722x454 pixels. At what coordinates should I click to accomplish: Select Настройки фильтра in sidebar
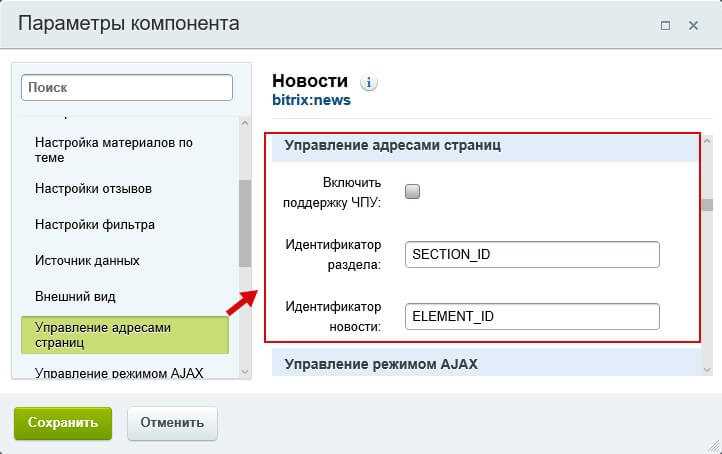[95, 225]
